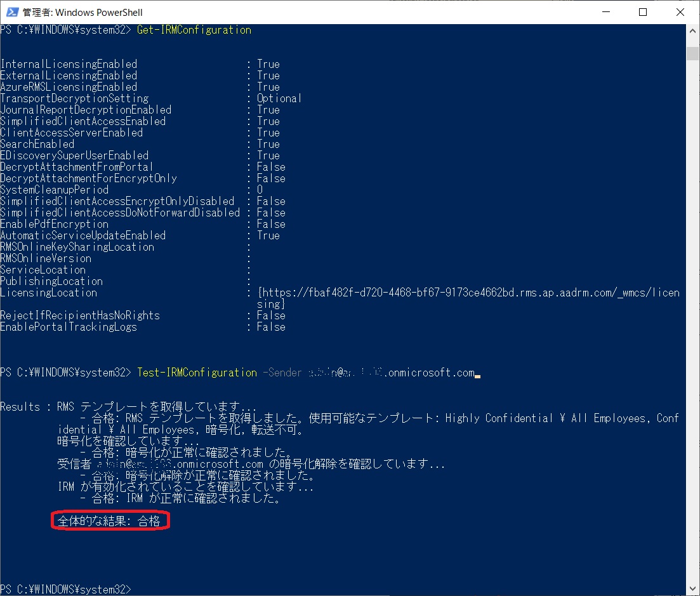Click the PowerShell icon in title bar
The height and width of the screenshot is (596, 700).
pyautogui.click(x=12, y=12)
